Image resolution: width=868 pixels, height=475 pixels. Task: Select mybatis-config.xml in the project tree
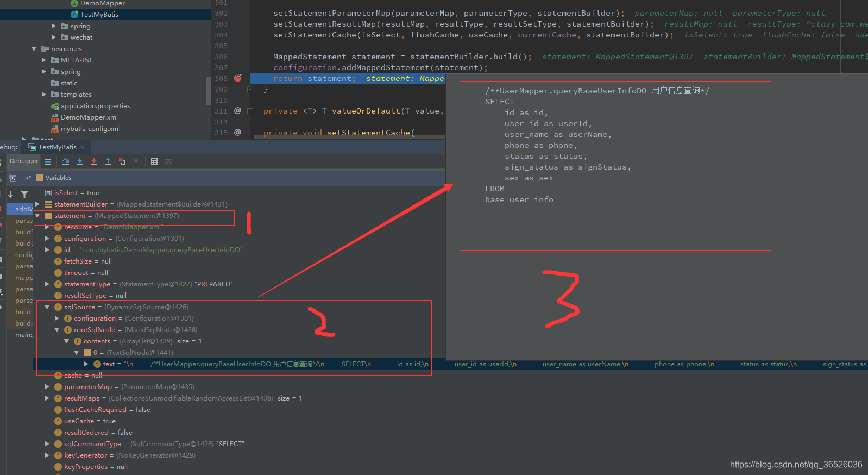90,129
